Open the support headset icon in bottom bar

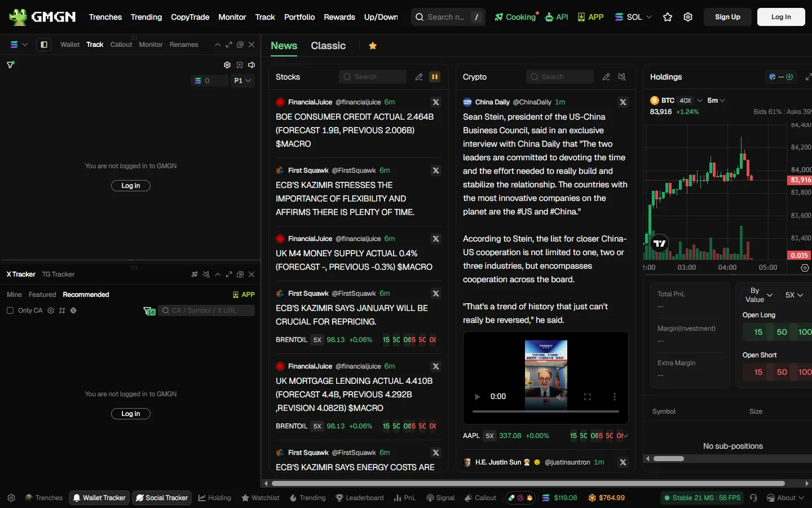[x=753, y=498]
